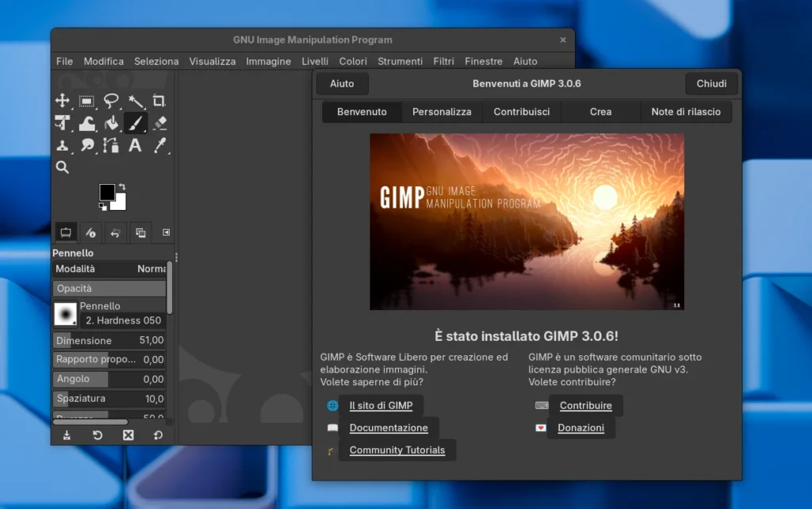Open the Text tool
Viewport: 812px width, 509px height.
(x=136, y=146)
